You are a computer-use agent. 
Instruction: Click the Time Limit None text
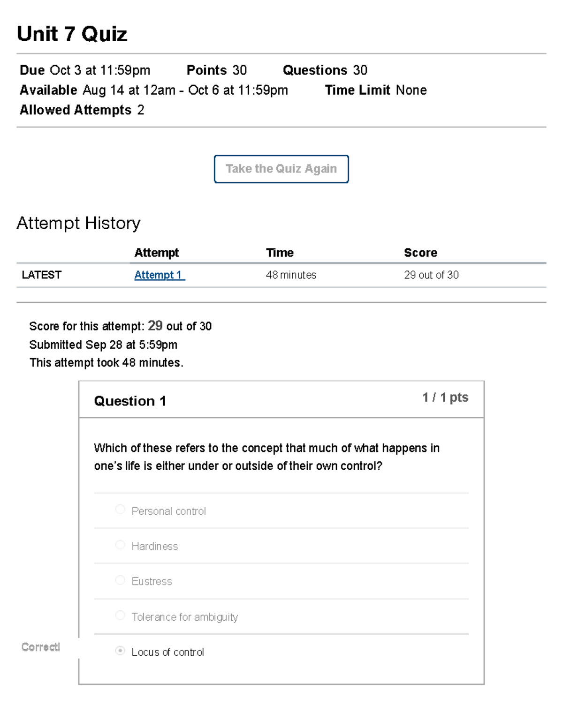click(376, 90)
